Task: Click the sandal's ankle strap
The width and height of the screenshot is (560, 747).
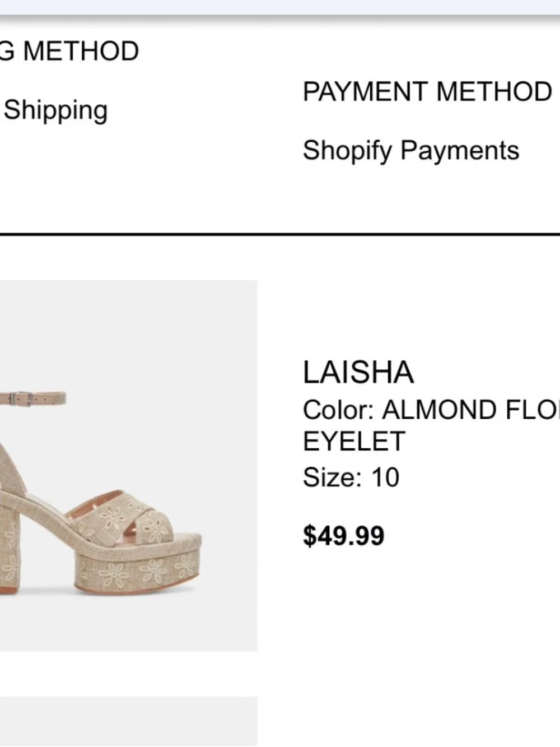Action: tap(32, 398)
